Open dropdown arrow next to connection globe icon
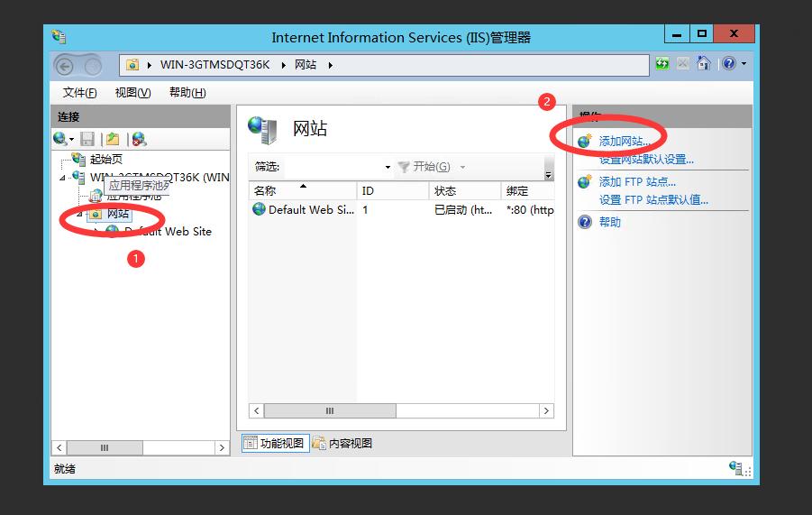This screenshot has height=515, width=812. 71,140
